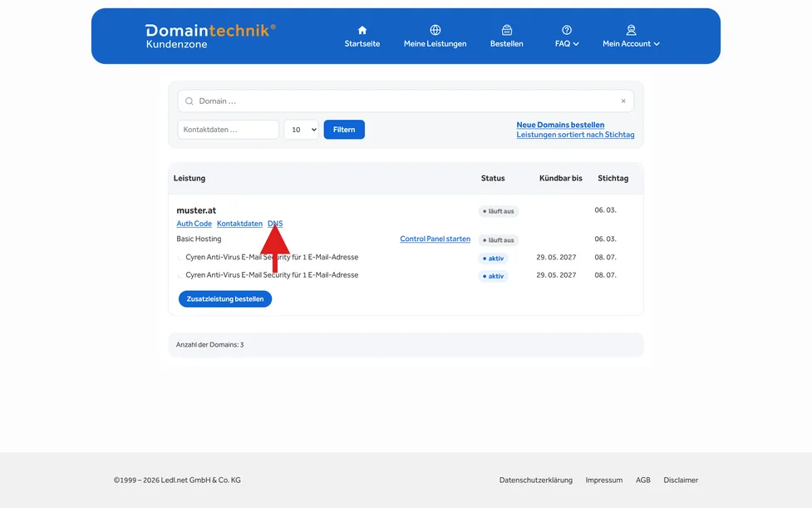Click the 06. 03. Stichtag of Basic Hosting

click(x=605, y=239)
